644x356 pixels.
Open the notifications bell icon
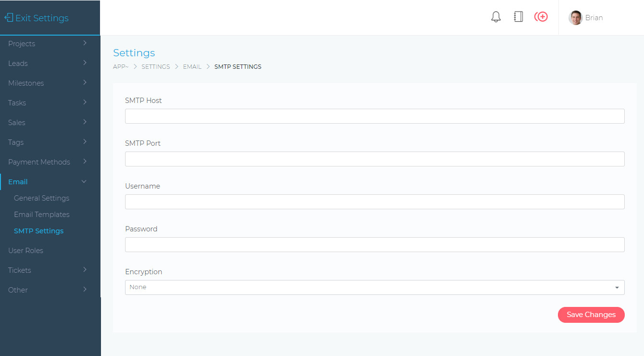point(496,16)
